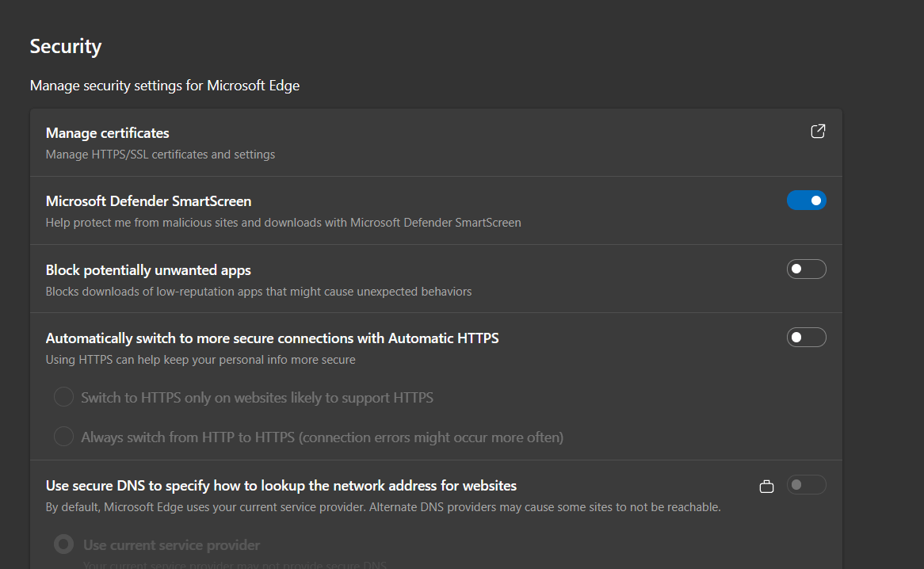Select 'Use current service provider' radio button
The image size is (924, 569).
(64, 545)
